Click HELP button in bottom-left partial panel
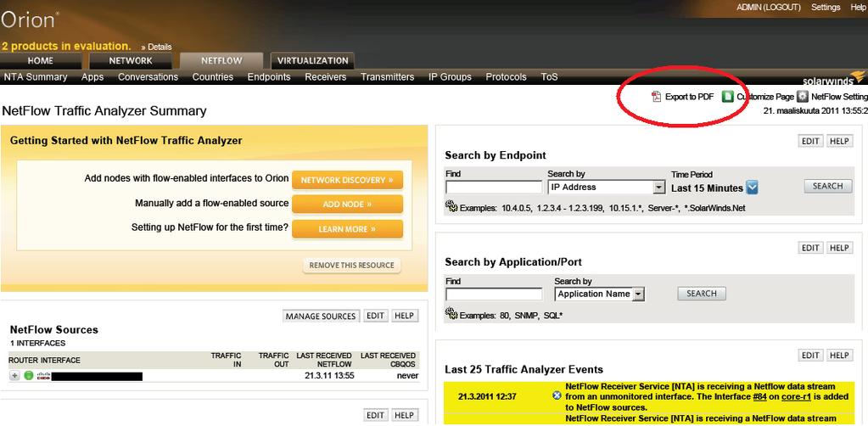Viewport: 868px width, 426px height. click(x=404, y=415)
